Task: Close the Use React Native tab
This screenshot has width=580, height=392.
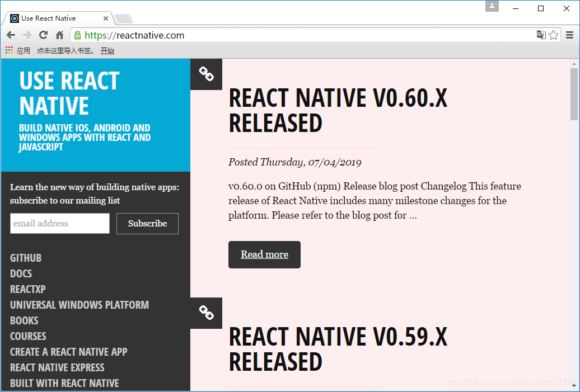Action: 106,18
